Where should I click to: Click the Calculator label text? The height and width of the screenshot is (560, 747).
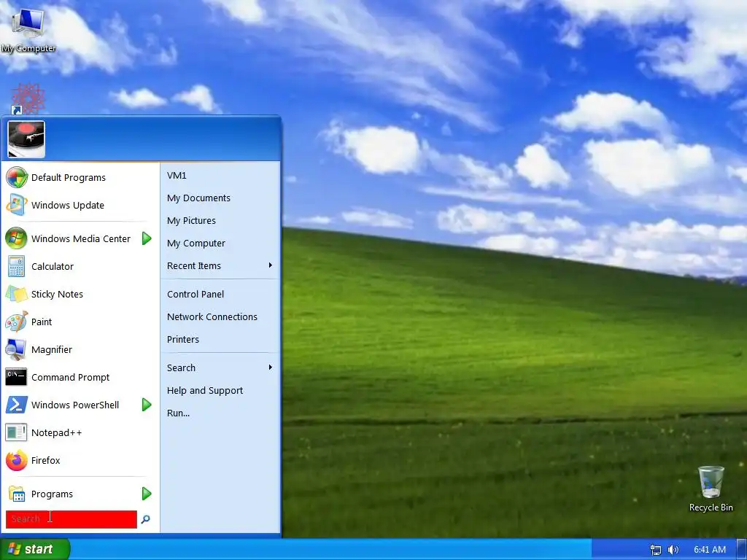tap(53, 266)
